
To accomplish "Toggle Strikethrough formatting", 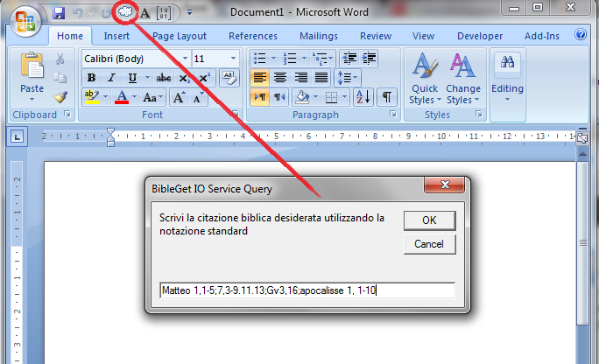I will [x=164, y=78].
